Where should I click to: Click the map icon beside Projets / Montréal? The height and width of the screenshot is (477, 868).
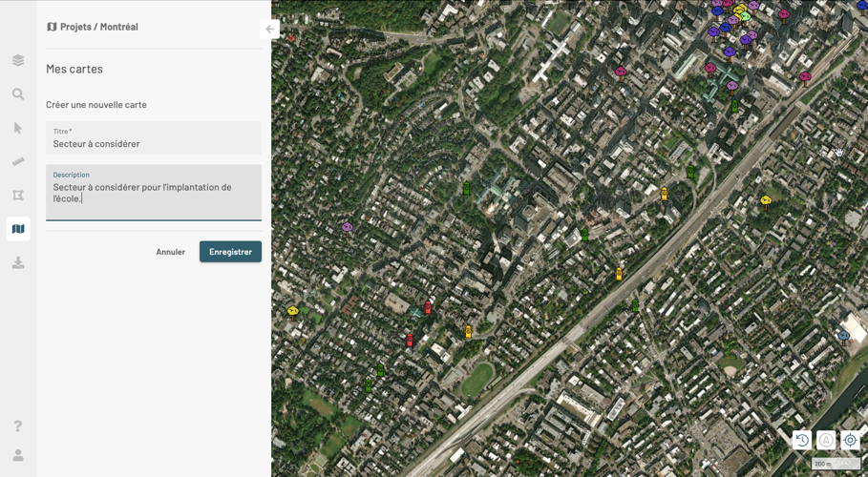[x=52, y=27]
